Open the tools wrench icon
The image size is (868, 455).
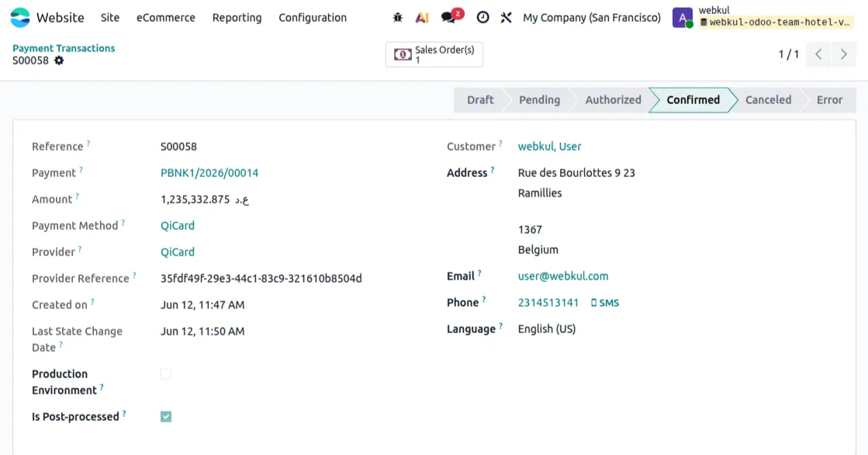click(506, 18)
